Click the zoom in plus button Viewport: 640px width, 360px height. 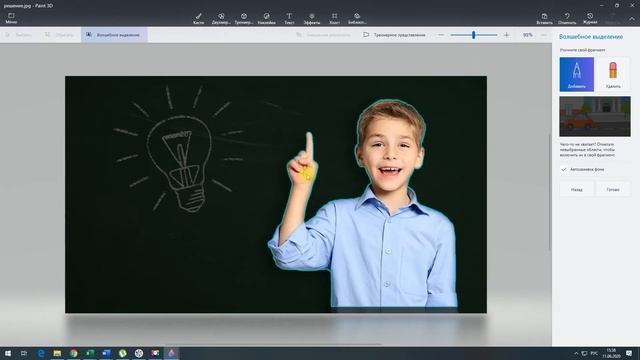tap(507, 35)
